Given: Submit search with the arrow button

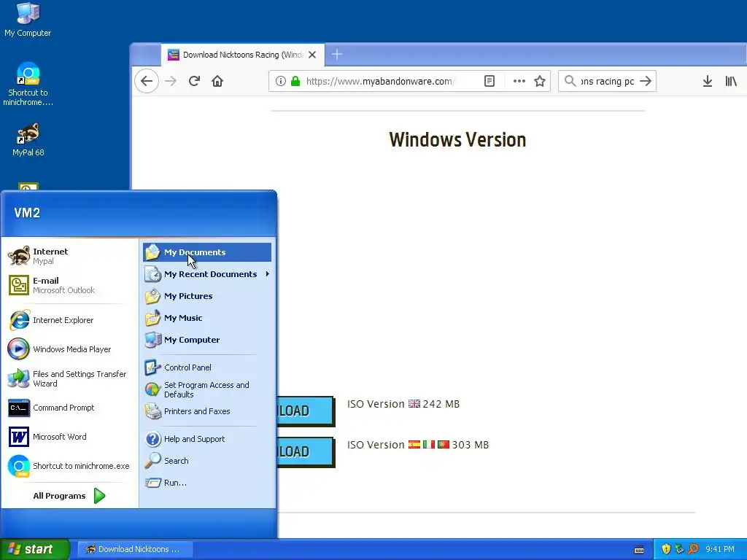Looking at the screenshot, I should [x=646, y=81].
